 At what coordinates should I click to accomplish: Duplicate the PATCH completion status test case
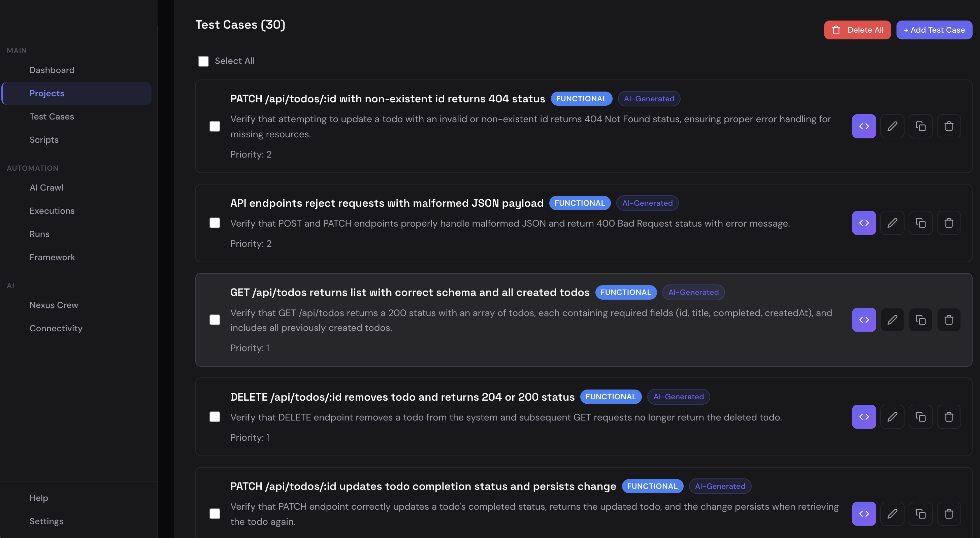(x=920, y=514)
